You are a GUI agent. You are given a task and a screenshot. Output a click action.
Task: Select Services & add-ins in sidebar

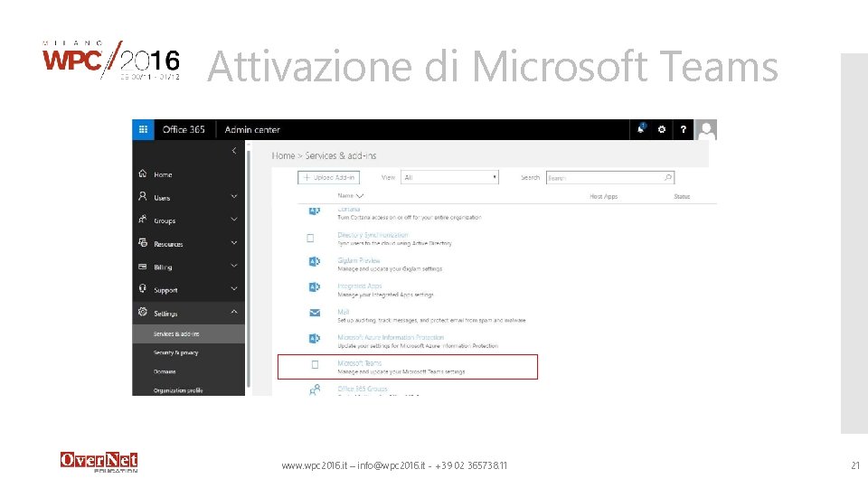click(x=188, y=333)
